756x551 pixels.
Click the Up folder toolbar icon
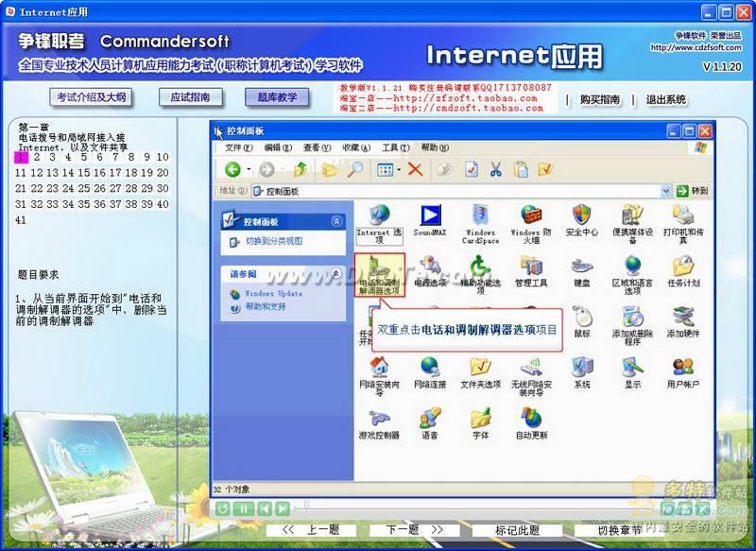[301, 169]
